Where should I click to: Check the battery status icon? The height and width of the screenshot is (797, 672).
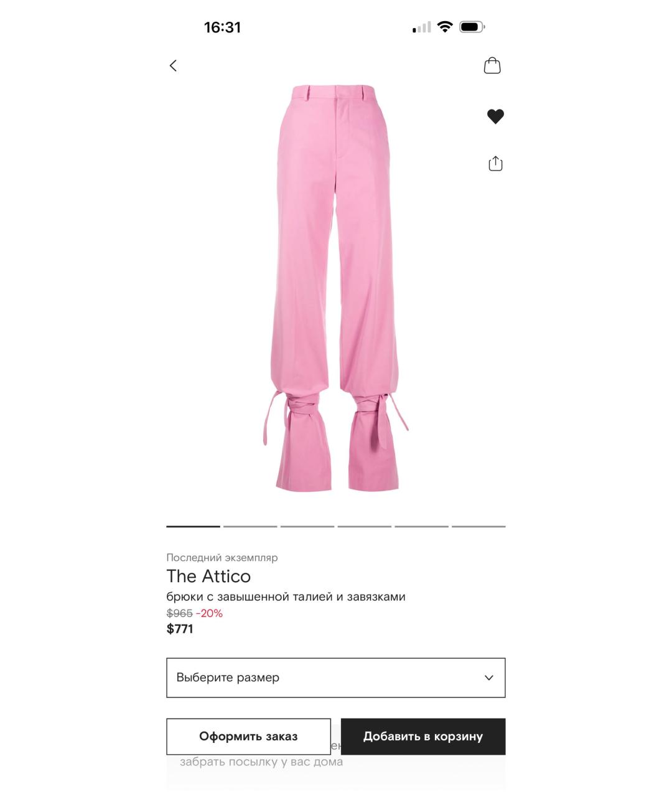(472, 27)
